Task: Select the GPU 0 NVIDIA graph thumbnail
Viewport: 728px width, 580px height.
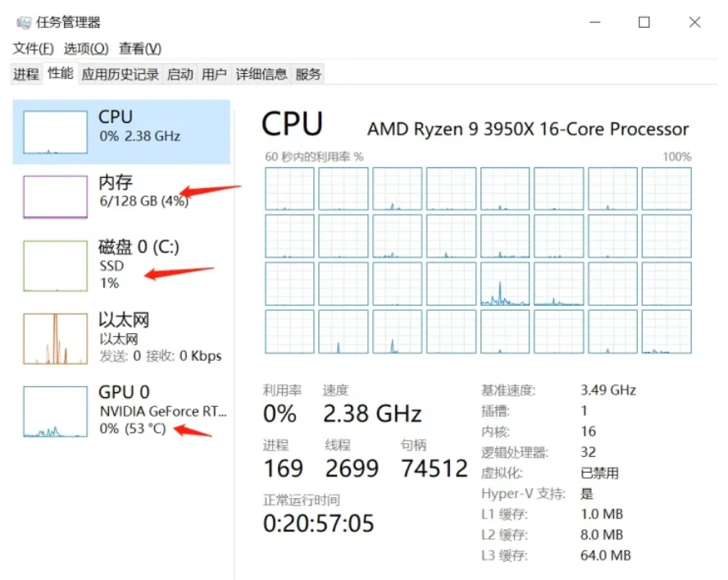Action: click(55, 411)
